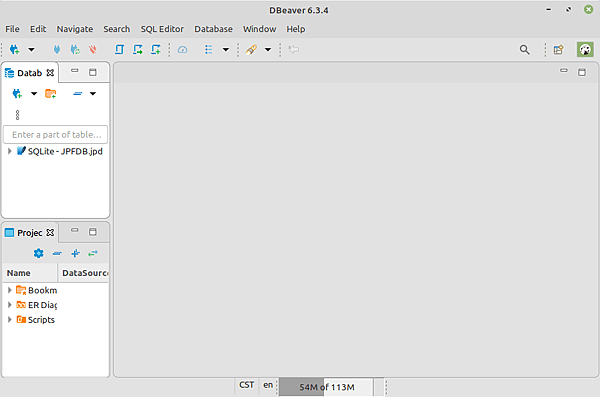Open the New Connection dropdown arrow in main toolbar
The image size is (600, 397).
click(31, 49)
